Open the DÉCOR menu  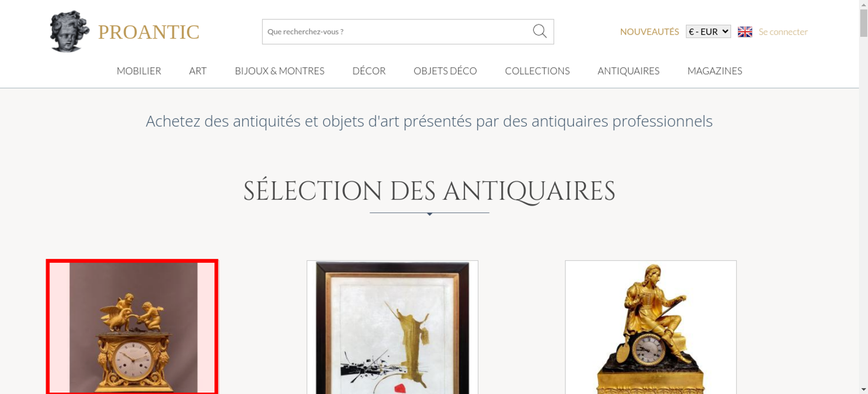pos(369,71)
